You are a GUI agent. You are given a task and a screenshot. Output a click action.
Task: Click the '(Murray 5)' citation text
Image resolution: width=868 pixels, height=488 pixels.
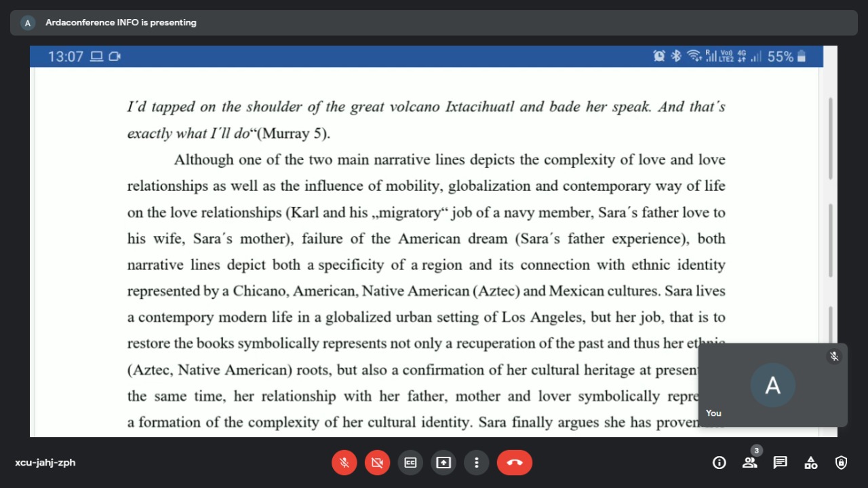[x=294, y=133]
